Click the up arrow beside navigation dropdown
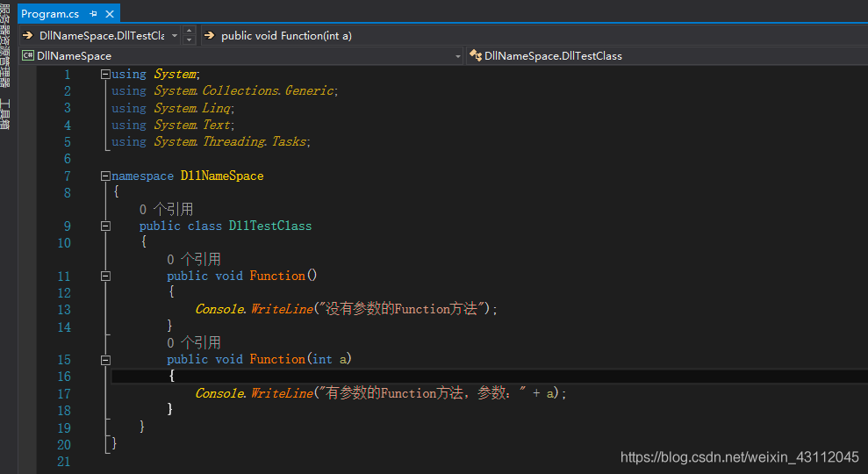 (x=189, y=31)
